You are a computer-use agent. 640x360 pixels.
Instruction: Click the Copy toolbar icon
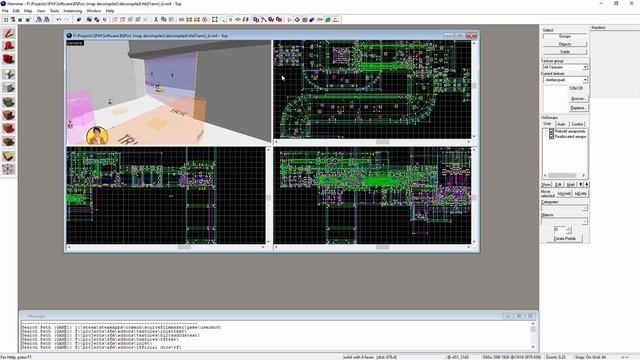click(164, 20)
